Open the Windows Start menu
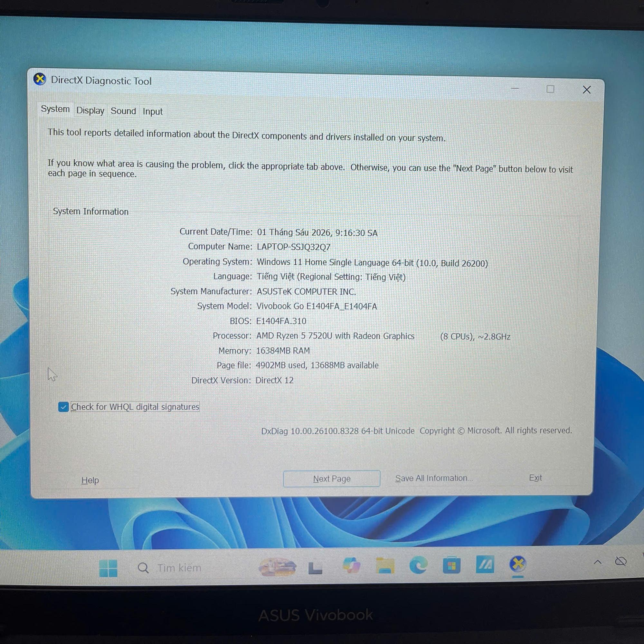The image size is (644, 644). point(108,568)
